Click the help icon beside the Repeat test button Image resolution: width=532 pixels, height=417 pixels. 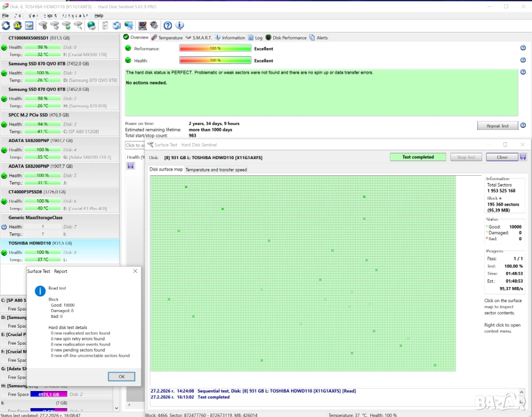click(523, 125)
